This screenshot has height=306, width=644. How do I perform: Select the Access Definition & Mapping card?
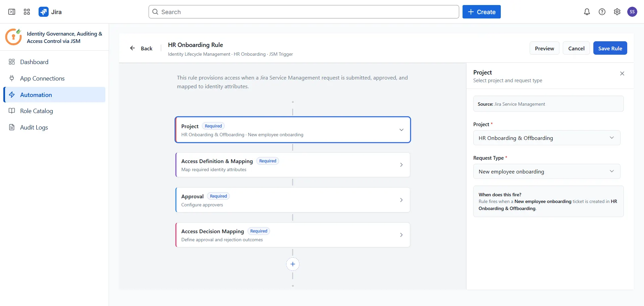click(x=293, y=165)
